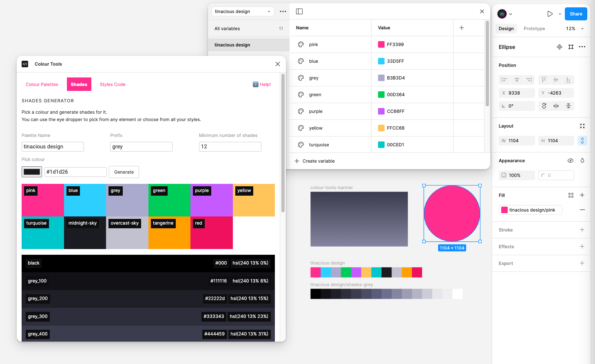Switch to the Prototype tab
The image size is (595, 364).
tap(534, 29)
